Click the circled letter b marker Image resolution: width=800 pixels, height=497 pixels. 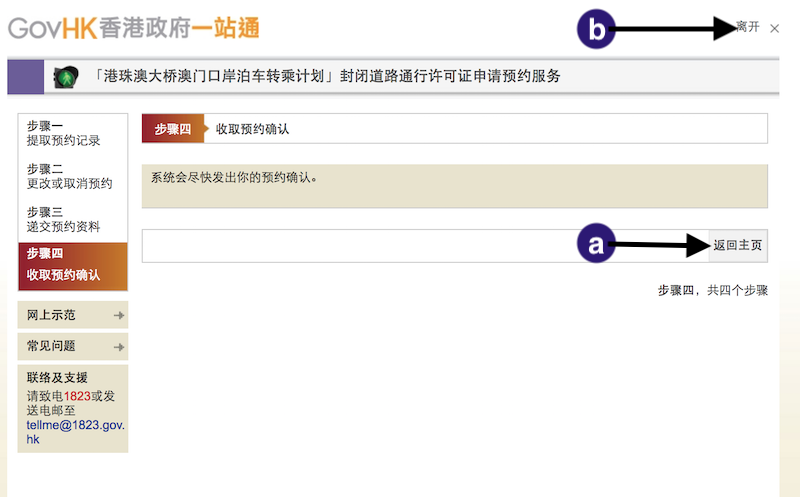pyautogui.click(x=596, y=29)
